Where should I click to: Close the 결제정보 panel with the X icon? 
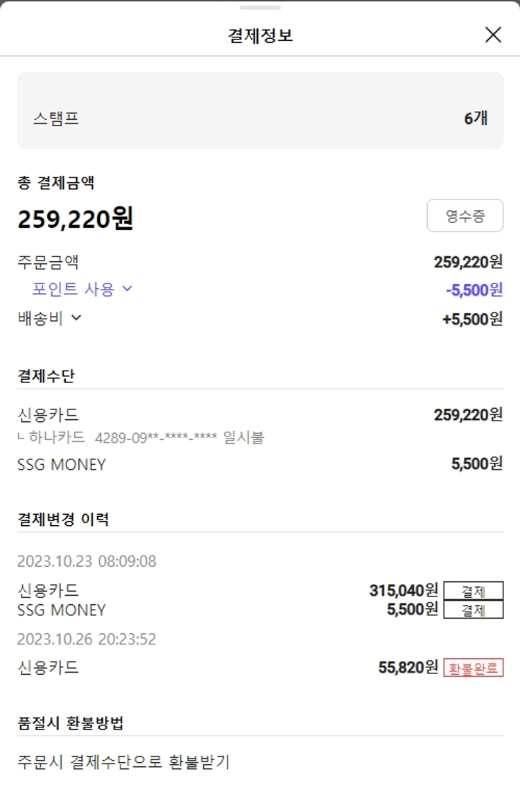(493, 35)
